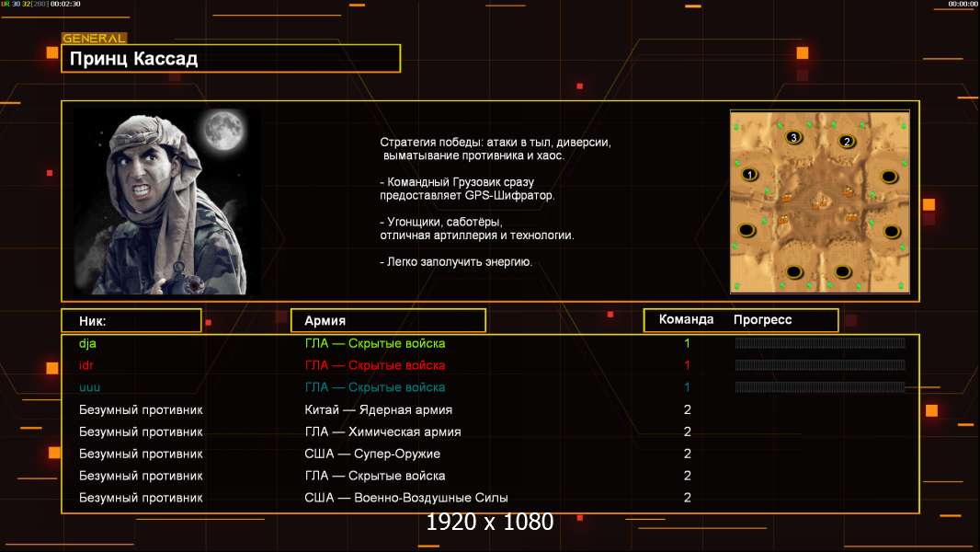Click the 'Легко заполучить энергию' line
Image resolution: width=980 pixels, height=552 pixels.
pyautogui.click(x=456, y=262)
